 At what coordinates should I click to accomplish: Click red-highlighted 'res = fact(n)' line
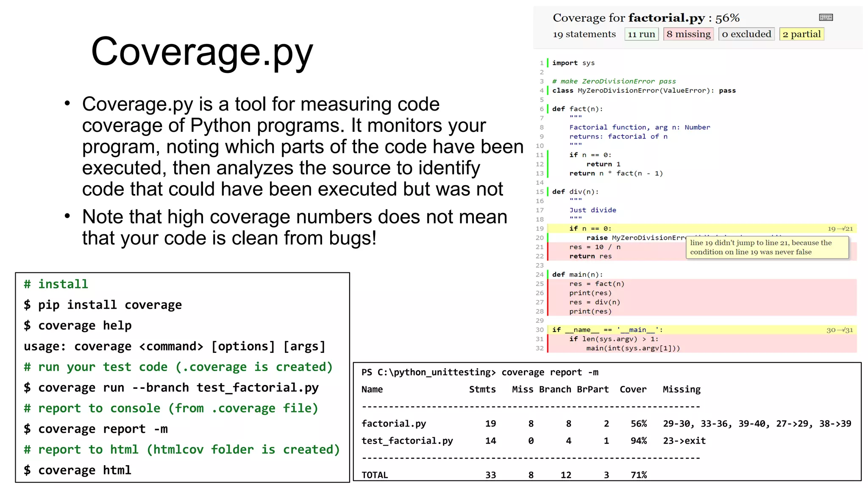tap(596, 284)
